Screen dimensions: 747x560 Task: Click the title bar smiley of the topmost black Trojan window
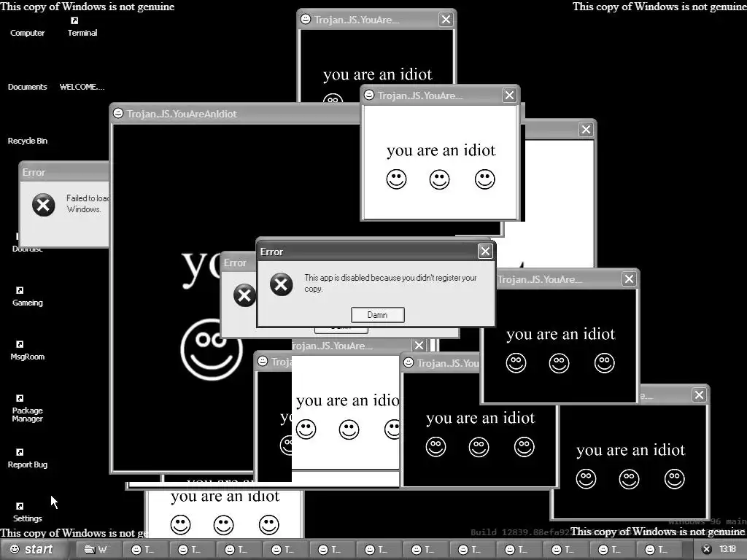pos(306,19)
